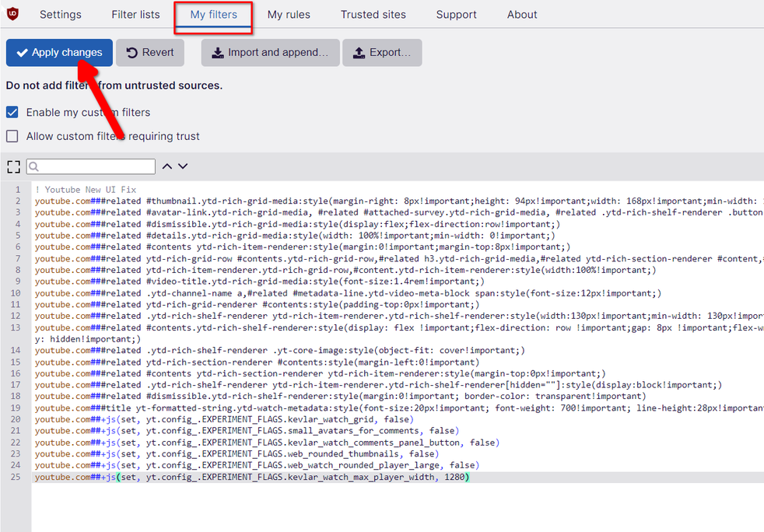Screen dimensions: 764x532
Task: Click the ytd-rich-item-renderer width:100% line
Action: [x=345, y=270]
